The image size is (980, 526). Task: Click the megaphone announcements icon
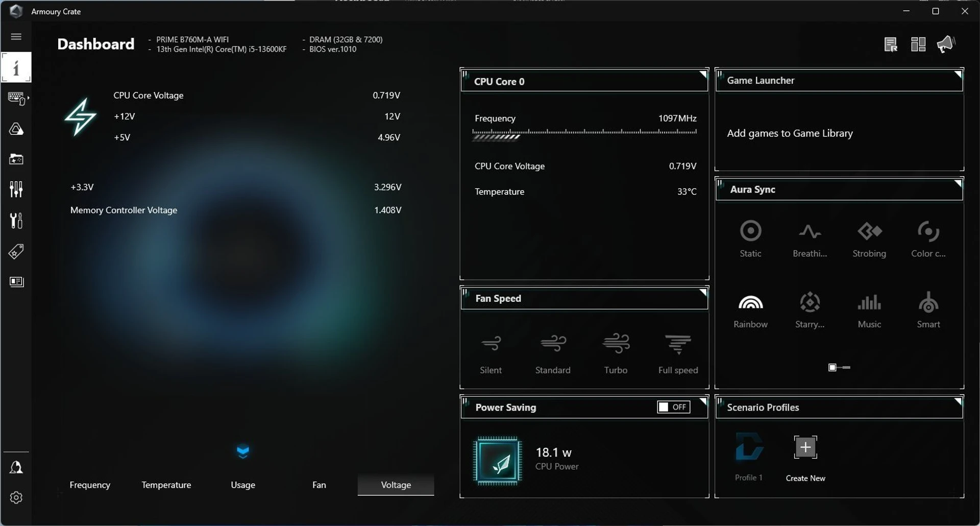click(x=946, y=44)
